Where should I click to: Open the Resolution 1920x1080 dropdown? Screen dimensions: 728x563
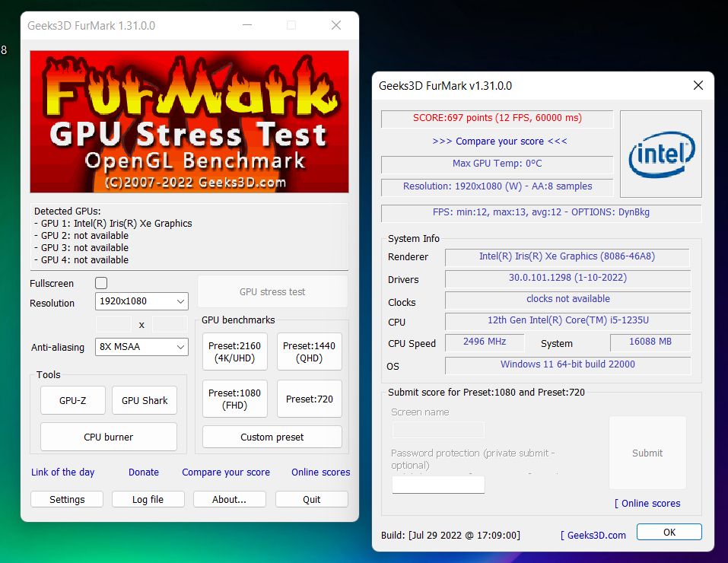pyautogui.click(x=141, y=301)
